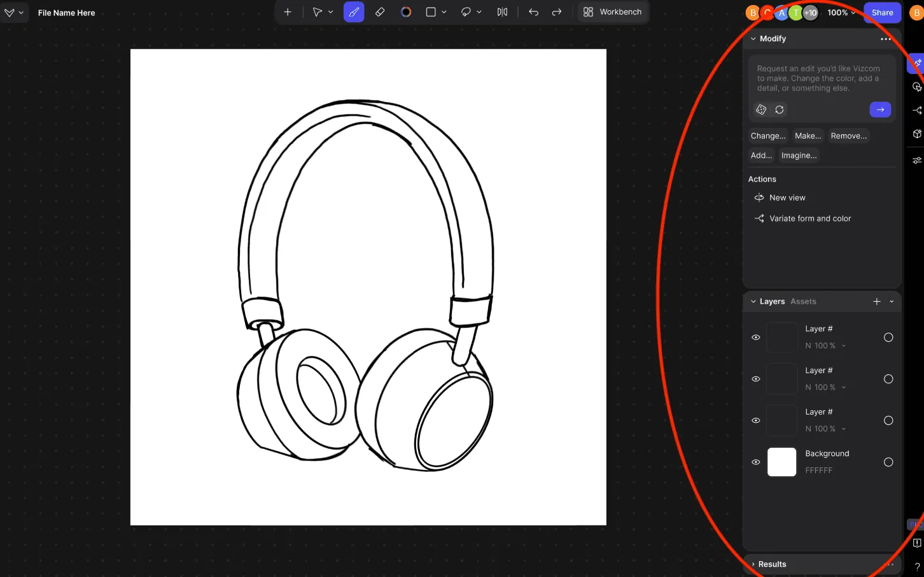
Task: Hide the Background layer
Action: [x=756, y=462]
